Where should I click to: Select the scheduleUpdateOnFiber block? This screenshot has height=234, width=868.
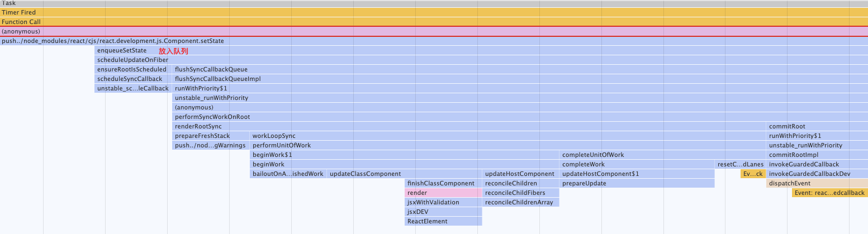[132, 60]
